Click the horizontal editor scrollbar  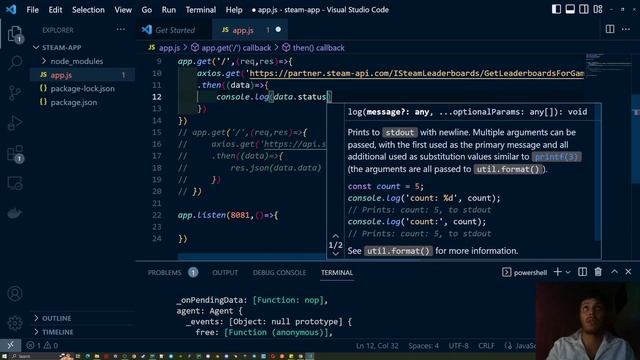pyautogui.click(x=252, y=256)
